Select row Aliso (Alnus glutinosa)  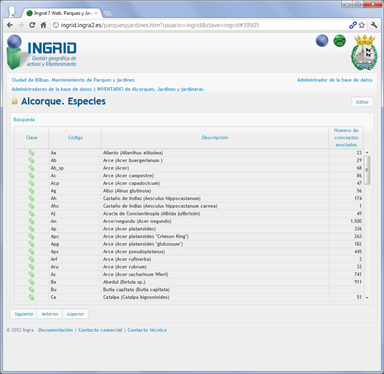(189, 191)
